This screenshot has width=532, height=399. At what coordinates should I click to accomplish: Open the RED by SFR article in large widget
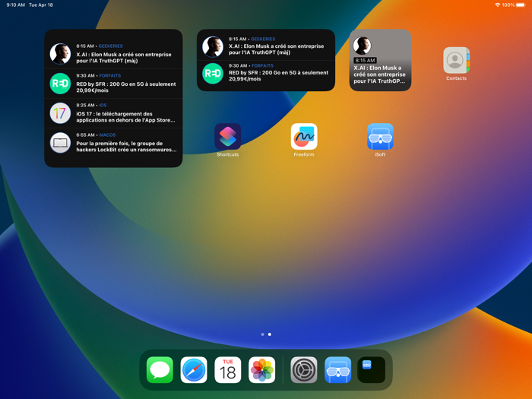(x=113, y=84)
